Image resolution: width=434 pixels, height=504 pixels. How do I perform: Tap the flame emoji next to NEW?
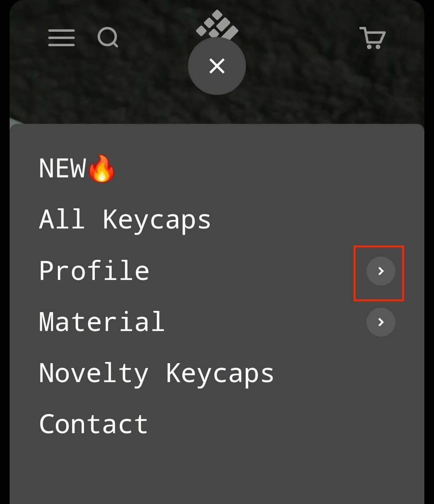[100, 169]
